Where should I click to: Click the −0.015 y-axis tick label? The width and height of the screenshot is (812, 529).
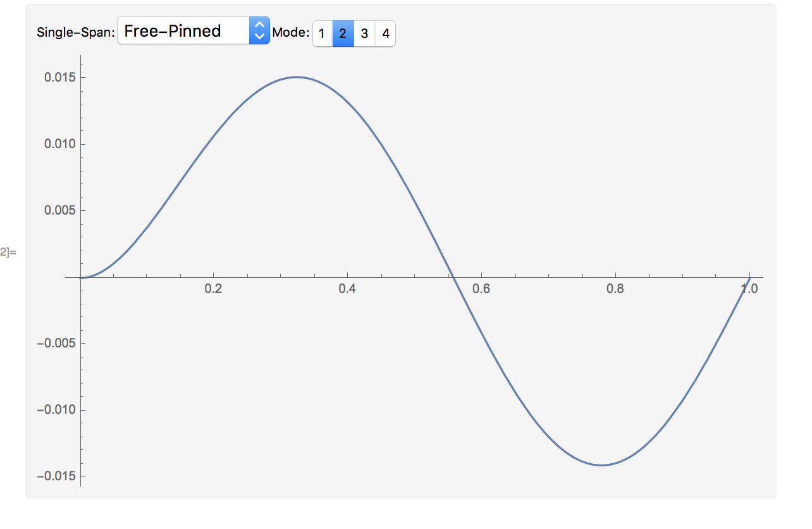coord(56,476)
